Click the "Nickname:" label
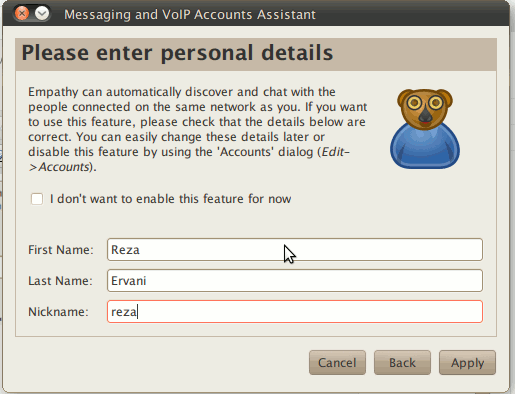The height and width of the screenshot is (394, 515). click(x=58, y=312)
